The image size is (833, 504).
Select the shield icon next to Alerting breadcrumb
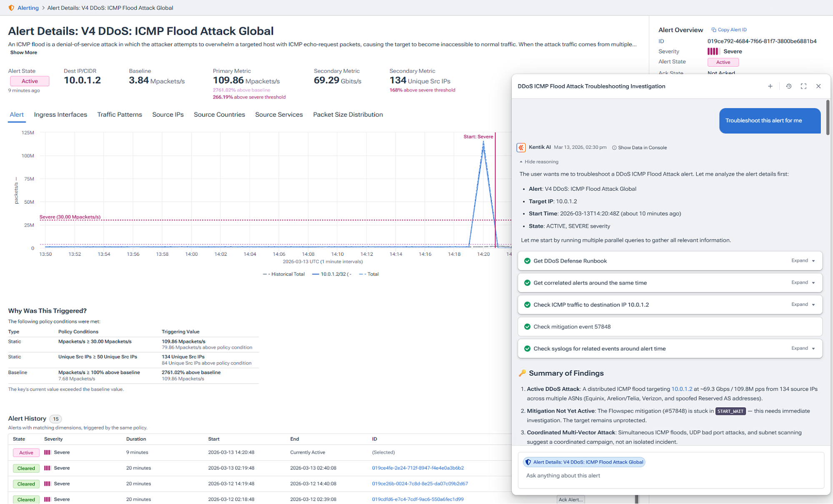[x=11, y=7]
